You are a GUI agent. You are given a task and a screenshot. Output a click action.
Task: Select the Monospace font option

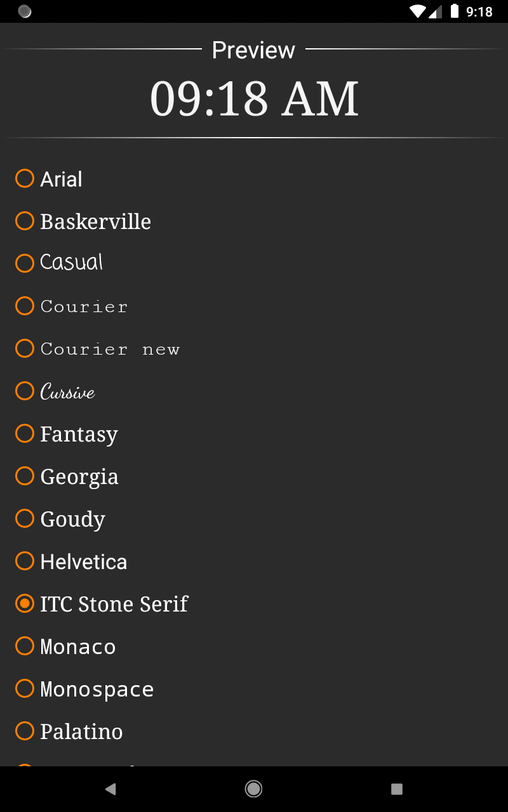(x=25, y=688)
